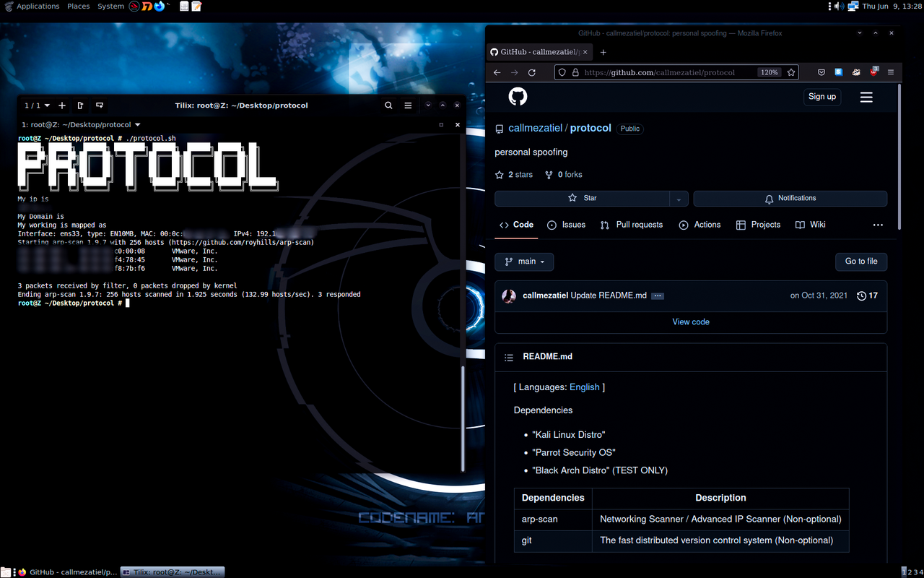This screenshot has width=924, height=578.
Task: Click the network connection icon in system tray
Action: pyautogui.click(x=853, y=6)
